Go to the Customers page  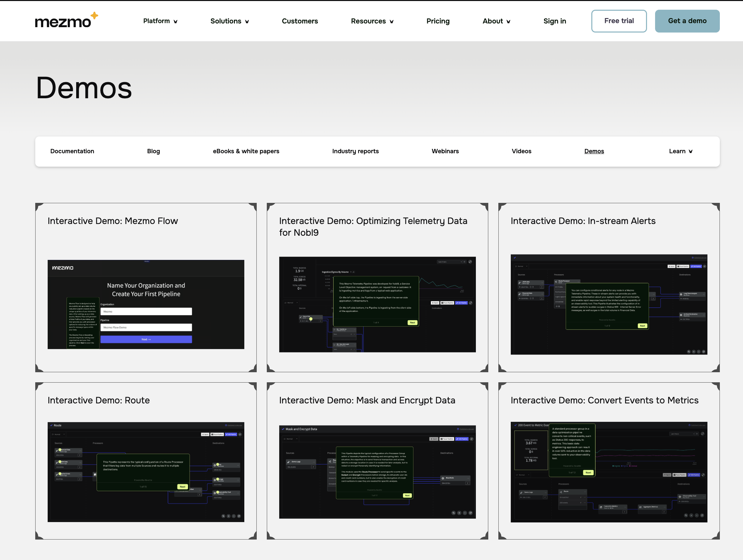300,21
